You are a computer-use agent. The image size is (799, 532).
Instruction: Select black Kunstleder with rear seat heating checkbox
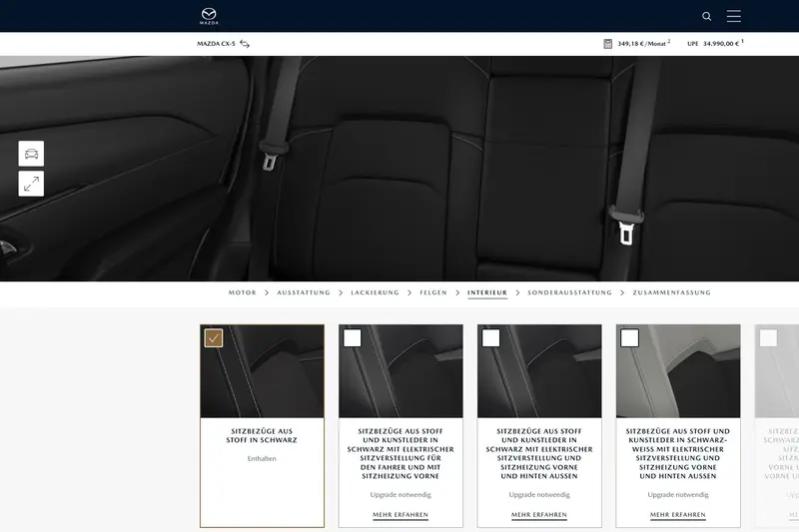click(x=491, y=337)
